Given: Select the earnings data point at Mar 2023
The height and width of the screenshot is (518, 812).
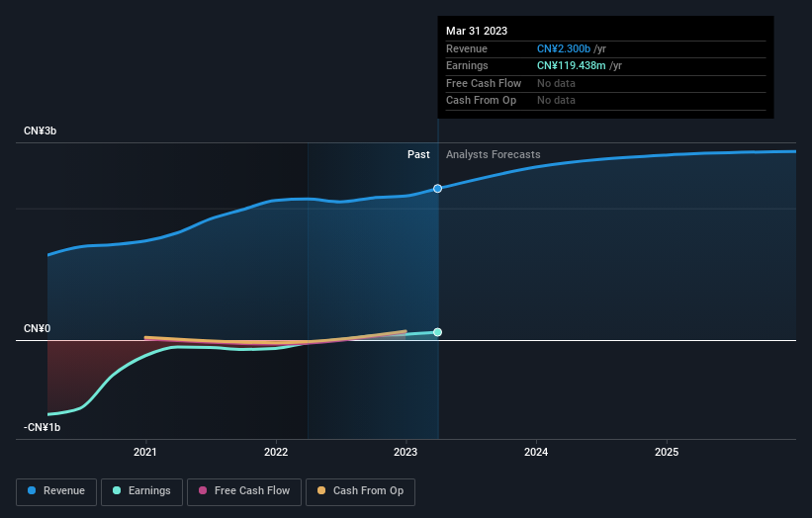Looking at the screenshot, I should 437,332.
